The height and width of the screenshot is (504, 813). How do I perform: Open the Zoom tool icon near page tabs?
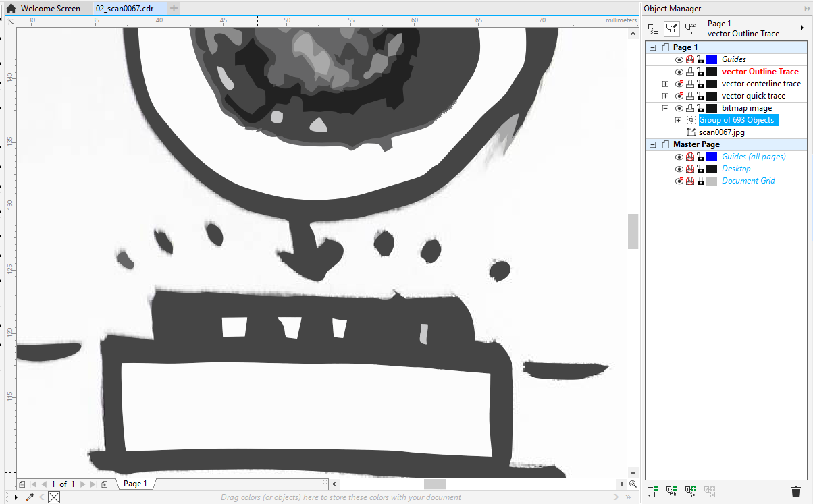[632, 484]
